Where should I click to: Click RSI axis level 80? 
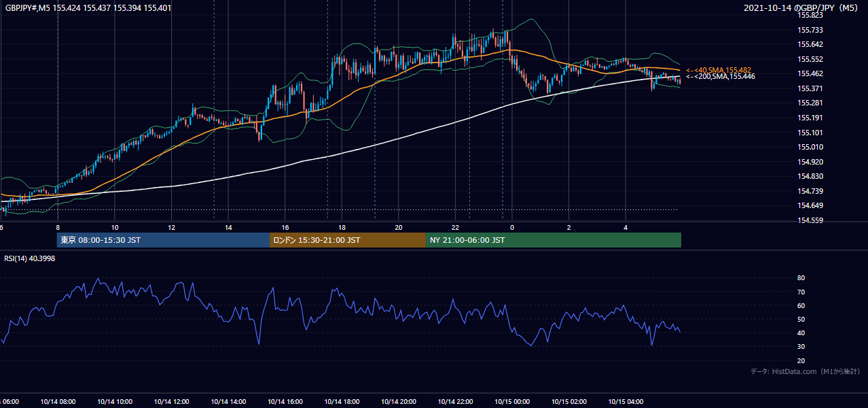tap(801, 278)
